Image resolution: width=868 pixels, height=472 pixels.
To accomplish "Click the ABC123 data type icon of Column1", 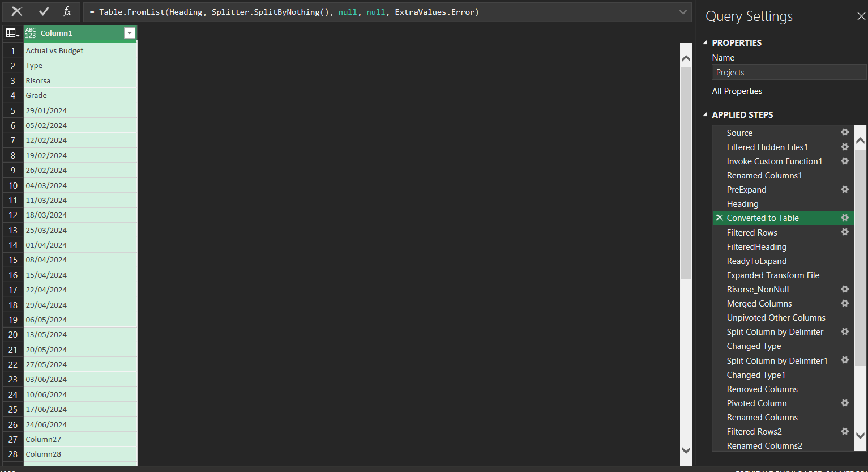I will pyautogui.click(x=31, y=33).
